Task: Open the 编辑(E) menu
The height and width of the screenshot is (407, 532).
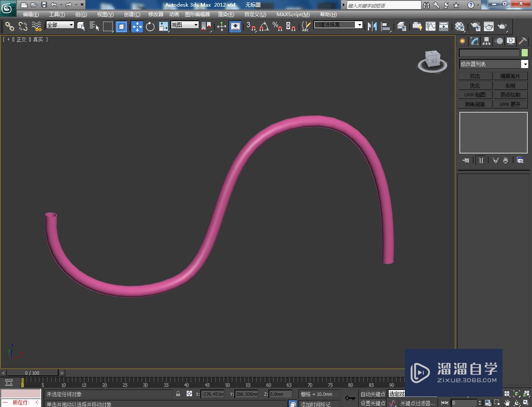Action: 30,15
